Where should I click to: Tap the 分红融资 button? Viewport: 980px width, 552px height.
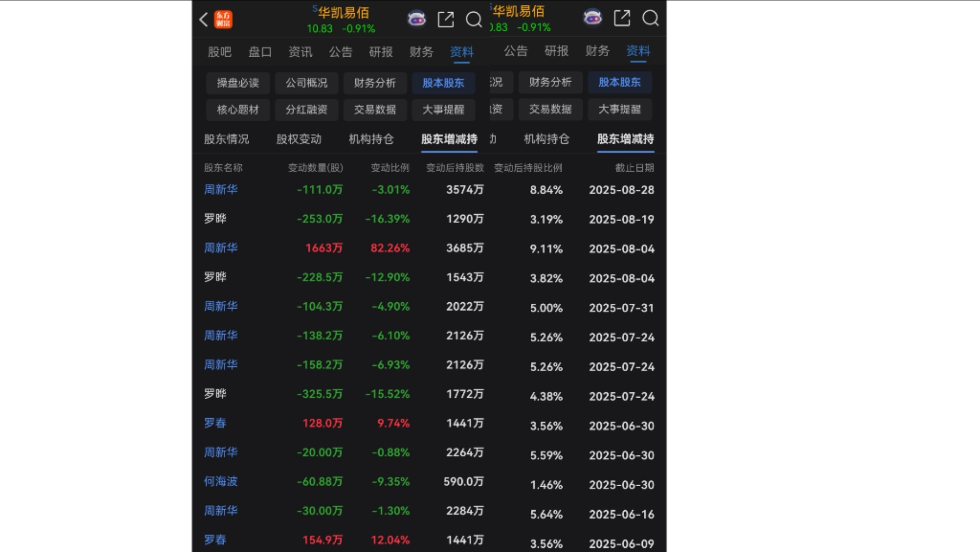pyautogui.click(x=306, y=109)
